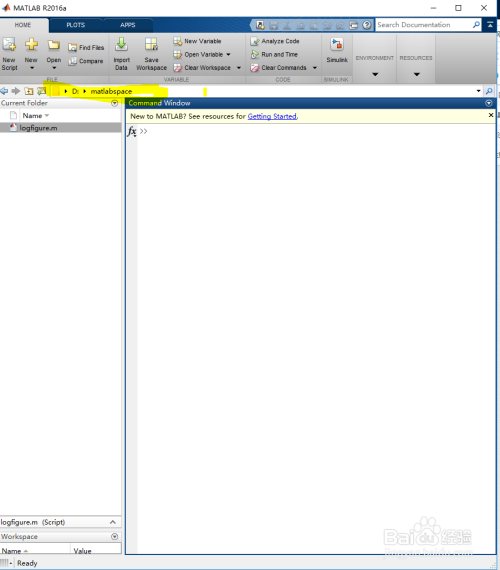Collapse the logfigure.m details panel
Screen dimensions: 500x570
click(x=113, y=522)
